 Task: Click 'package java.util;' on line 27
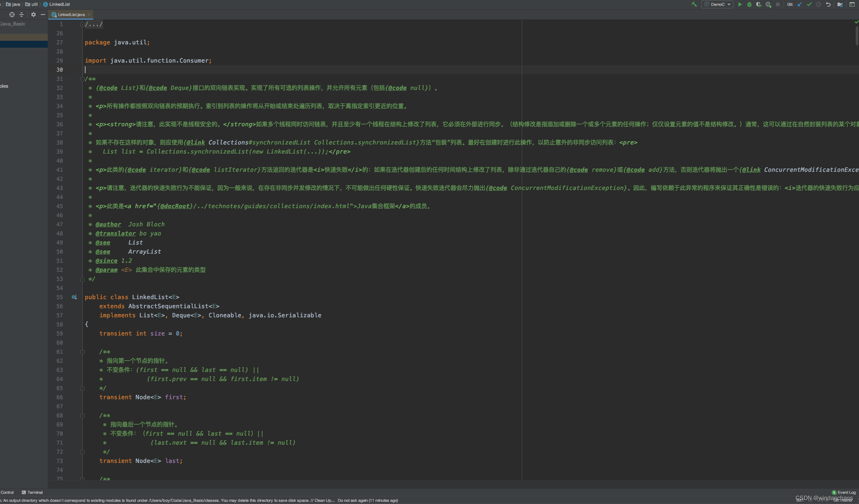click(x=117, y=43)
